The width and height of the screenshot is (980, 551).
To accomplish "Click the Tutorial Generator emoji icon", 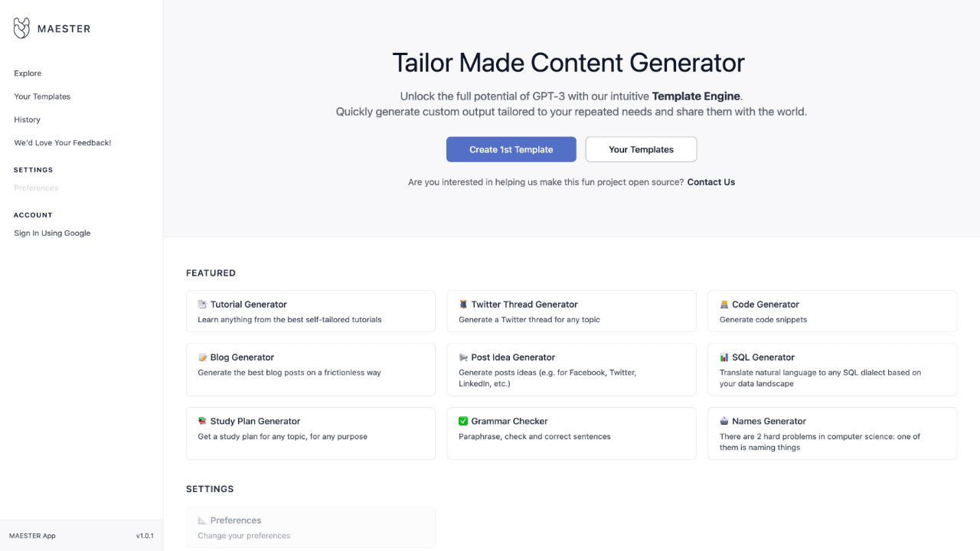I will tap(202, 305).
